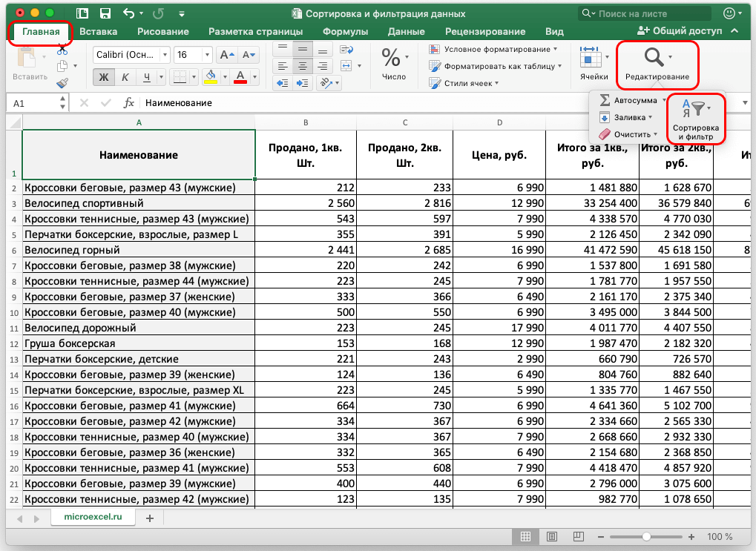The image size is (756, 551).
Task: Click the Format Painter brush icon
Action: pyautogui.click(x=62, y=82)
